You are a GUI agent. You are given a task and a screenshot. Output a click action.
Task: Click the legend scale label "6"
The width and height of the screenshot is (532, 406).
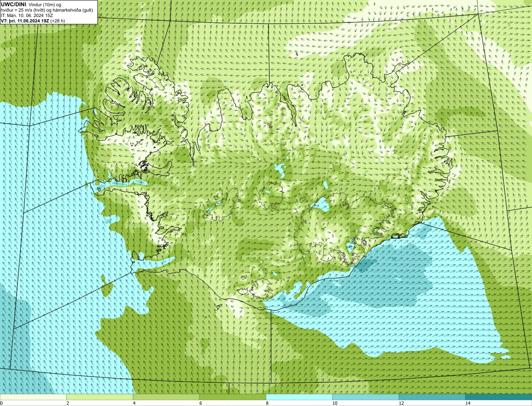[x=200, y=403]
